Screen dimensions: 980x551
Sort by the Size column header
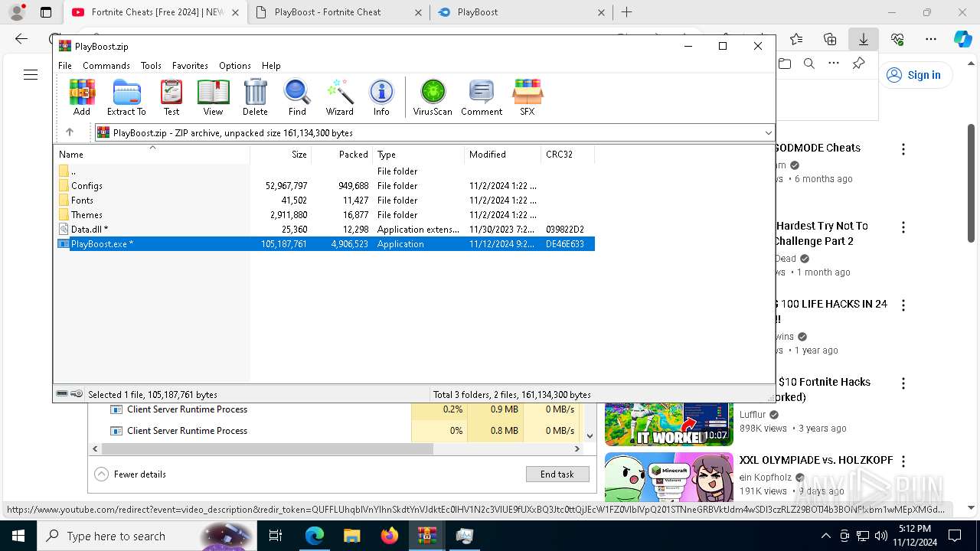click(x=281, y=154)
